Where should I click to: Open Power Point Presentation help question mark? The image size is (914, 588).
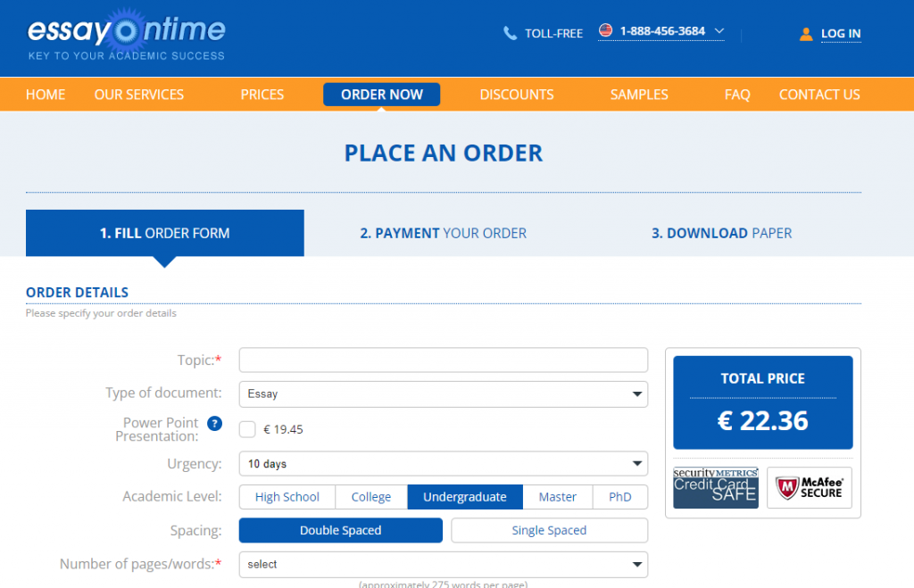click(214, 424)
